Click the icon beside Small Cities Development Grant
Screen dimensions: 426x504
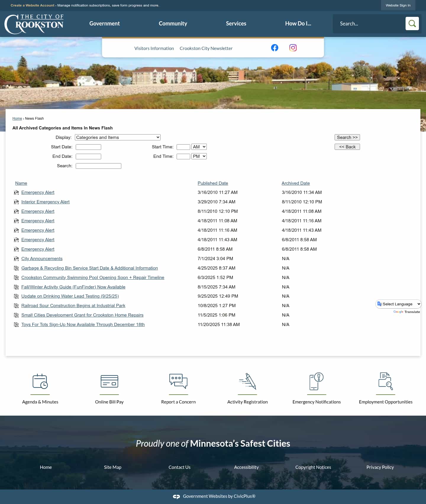(x=16, y=315)
